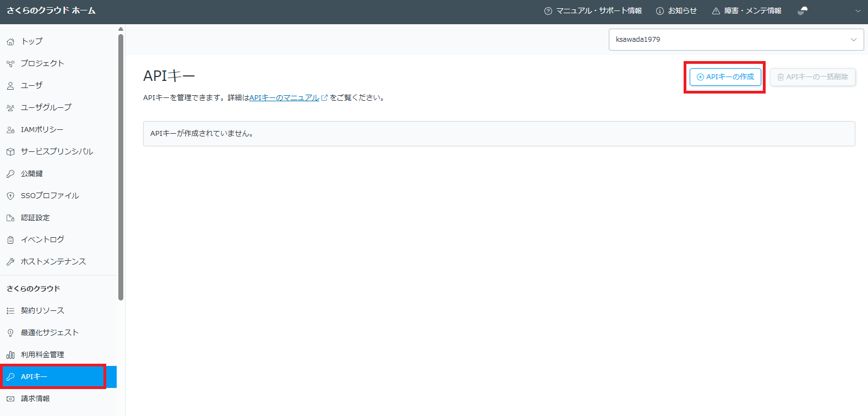Go to プロジェクト in the sidebar

(58, 63)
